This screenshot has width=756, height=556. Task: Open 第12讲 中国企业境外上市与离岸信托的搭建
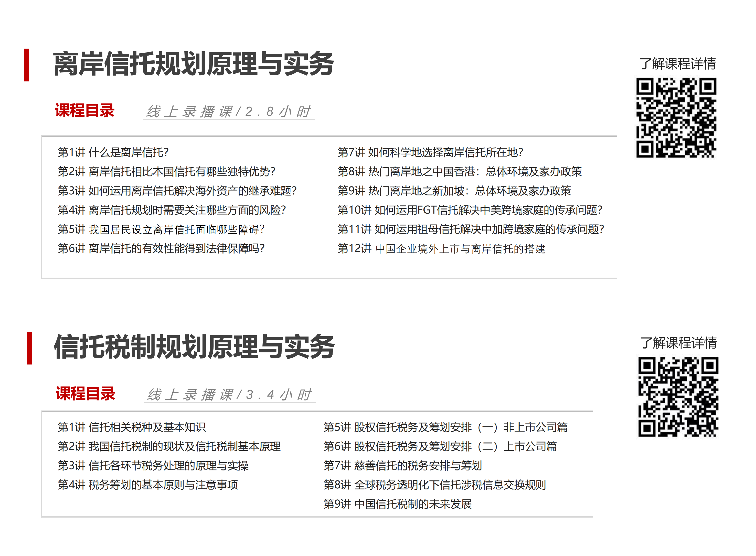441,249
